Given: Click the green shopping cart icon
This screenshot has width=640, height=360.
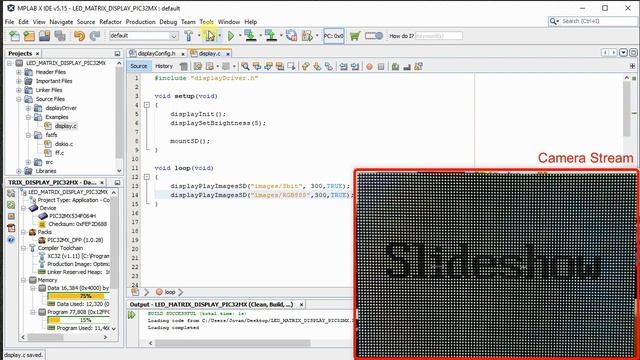Looking at the screenshot, I should click(x=355, y=36).
